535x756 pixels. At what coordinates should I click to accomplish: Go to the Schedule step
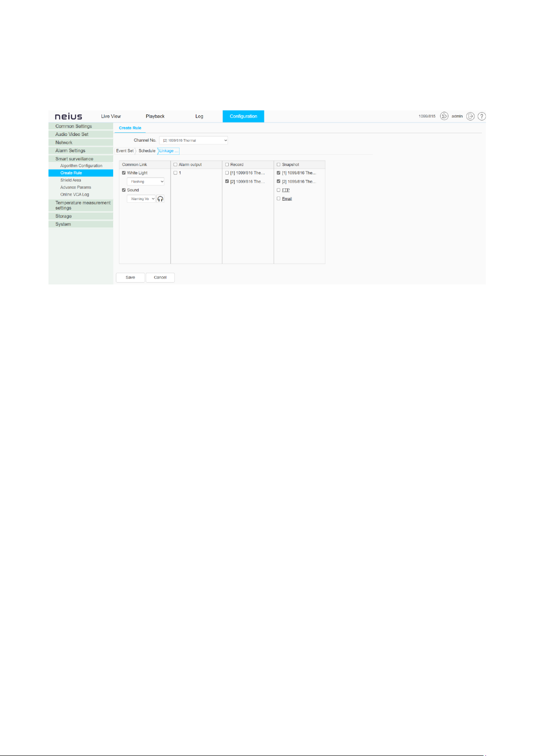(147, 151)
